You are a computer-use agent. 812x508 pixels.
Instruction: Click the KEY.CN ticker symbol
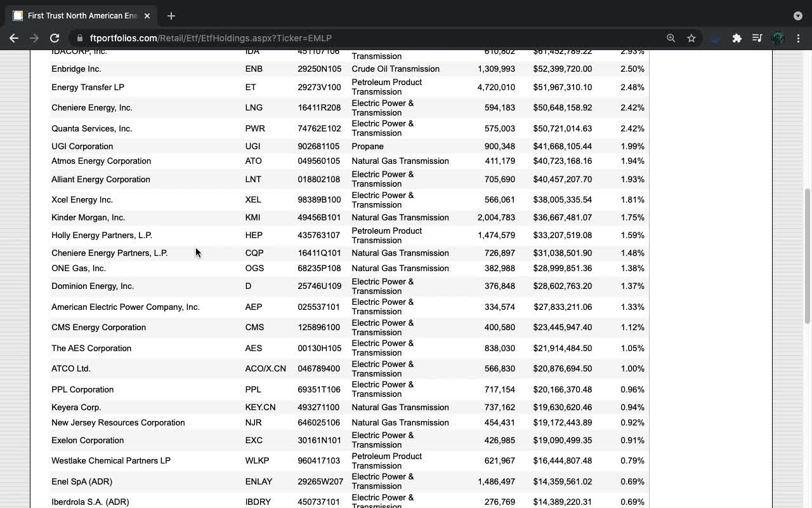click(261, 407)
